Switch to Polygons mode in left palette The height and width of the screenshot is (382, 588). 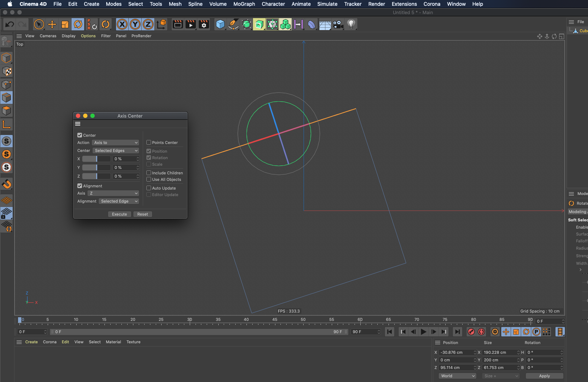pos(7,111)
